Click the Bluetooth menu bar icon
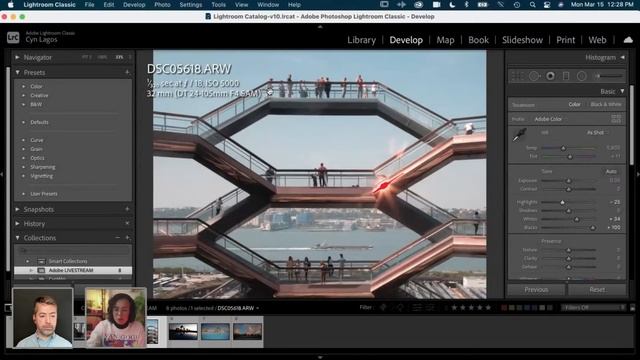Screen dimensions: 640x360 click(466, 5)
